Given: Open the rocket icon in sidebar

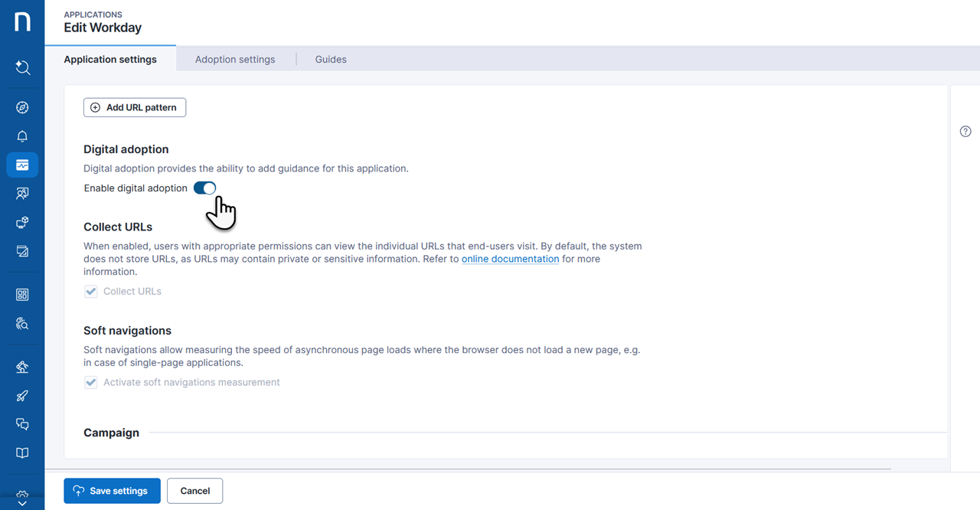Looking at the screenshot, I should (22, 396).
